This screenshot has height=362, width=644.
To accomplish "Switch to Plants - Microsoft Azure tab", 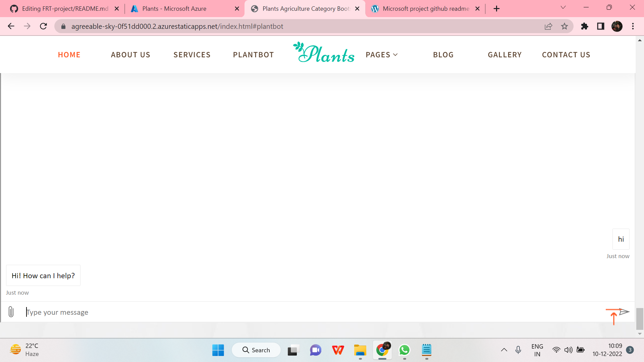I will (174, 9).
